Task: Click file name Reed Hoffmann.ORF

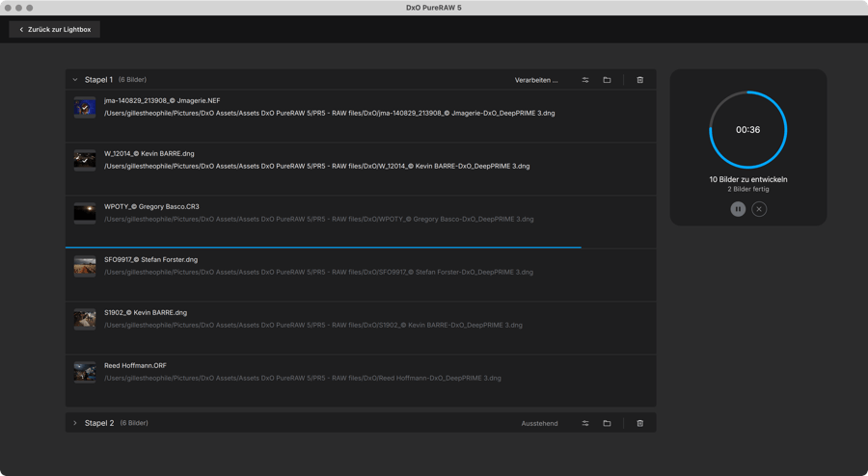Action: tap(135, 366)
